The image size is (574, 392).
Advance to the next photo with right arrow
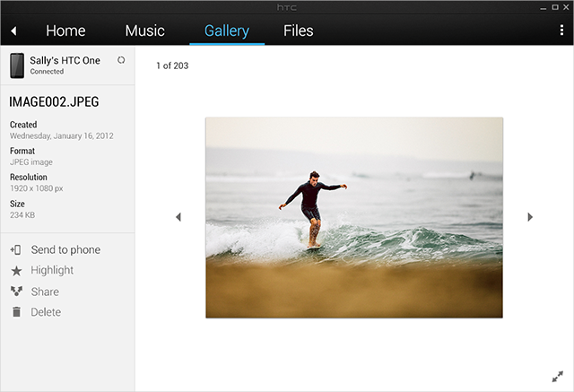(x=530, y=217)
